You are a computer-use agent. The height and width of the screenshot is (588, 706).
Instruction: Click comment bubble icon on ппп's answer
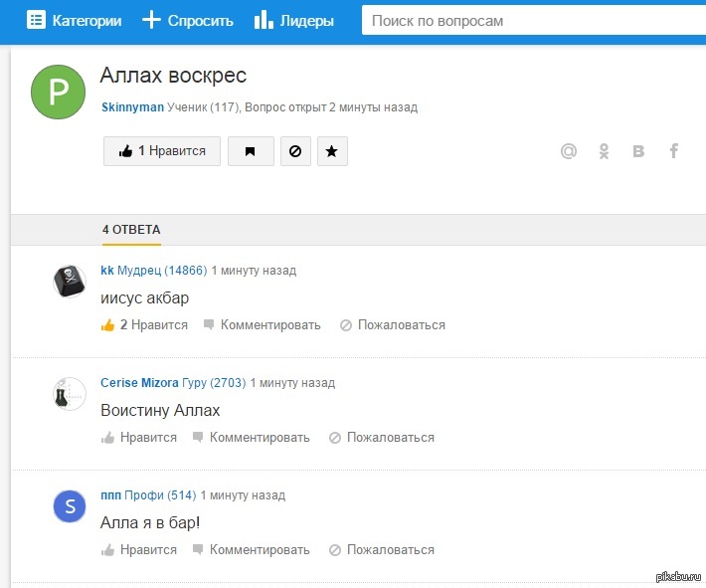point(198,550)
